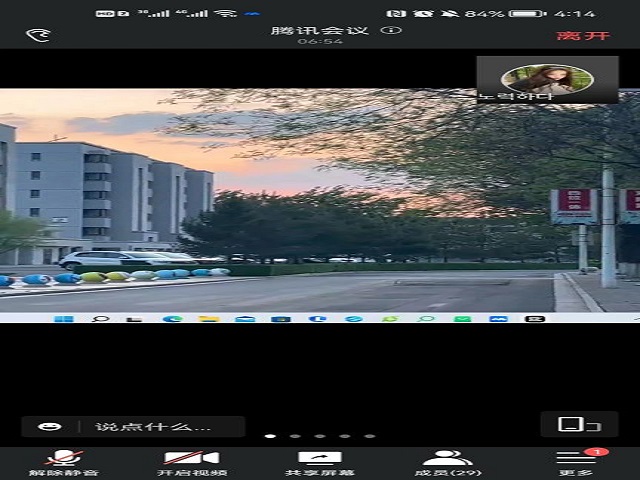Select the first page indicator dot
The height and width of the screenshot is (480, 640).
pos(271,436)
